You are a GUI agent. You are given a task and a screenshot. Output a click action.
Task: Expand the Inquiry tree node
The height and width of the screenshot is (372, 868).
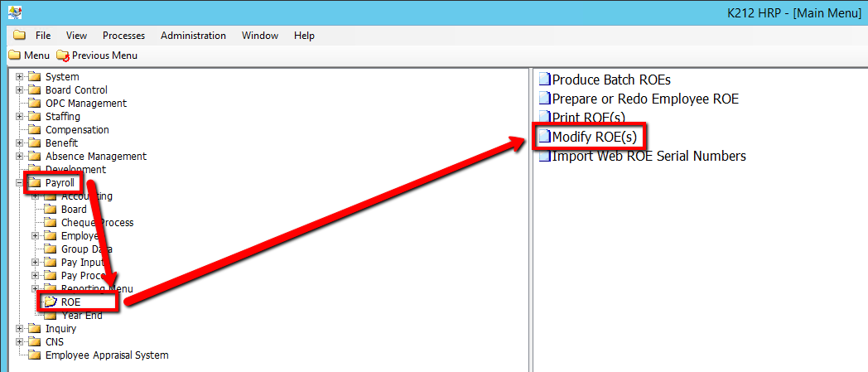(x=19, y=329)
